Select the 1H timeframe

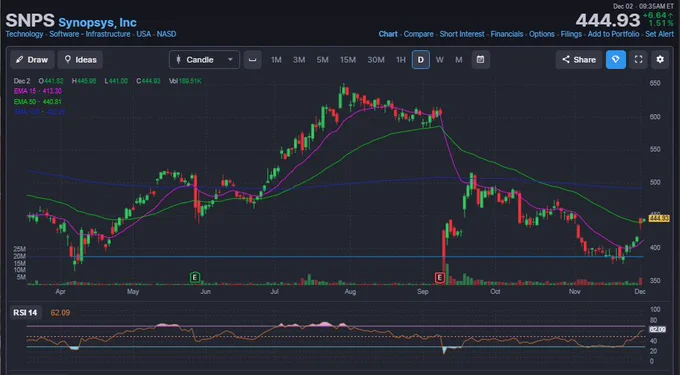point(401,60)
